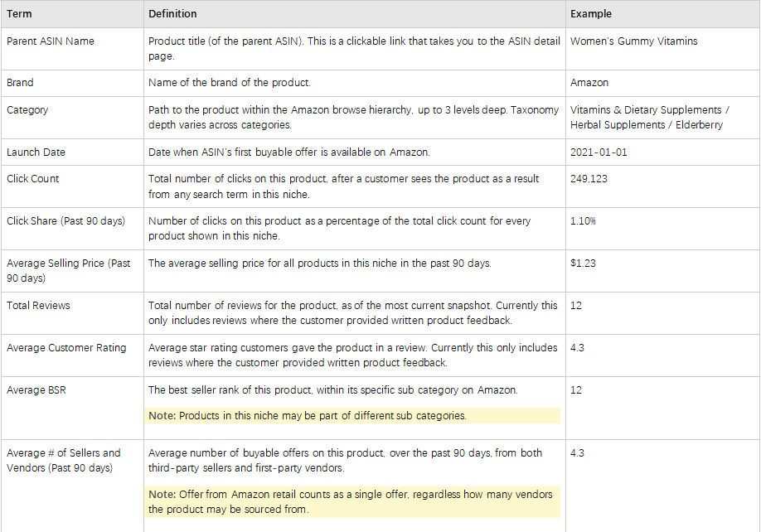
Task: Select the Click Share (Past 90 days) term
Action: tap(65, 221)
